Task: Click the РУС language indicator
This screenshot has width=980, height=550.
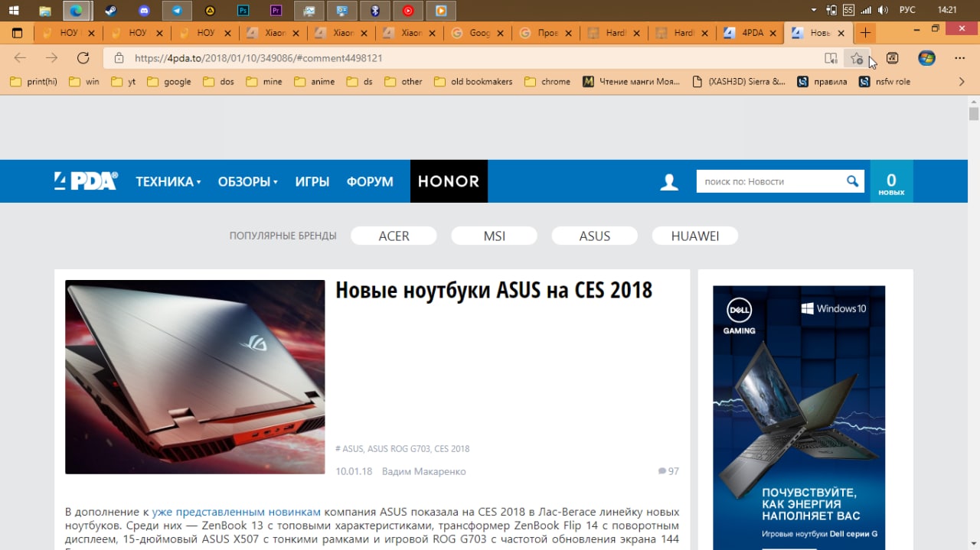Action: point(907,10)
